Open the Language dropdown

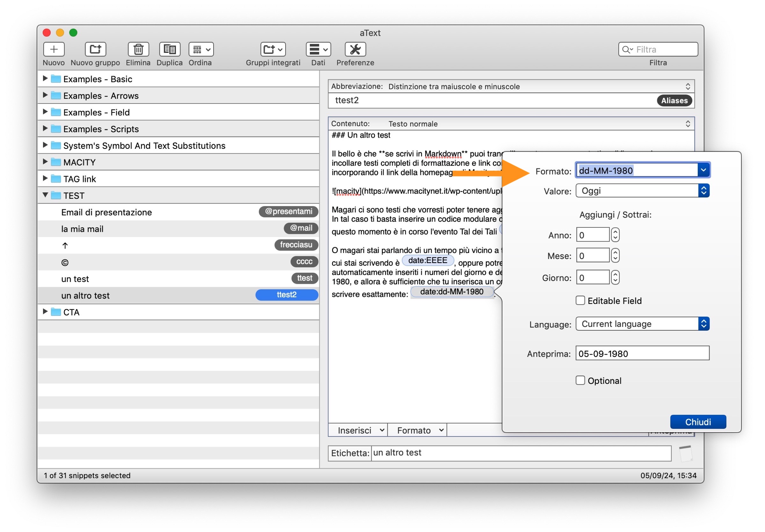[x=642, y=324]
